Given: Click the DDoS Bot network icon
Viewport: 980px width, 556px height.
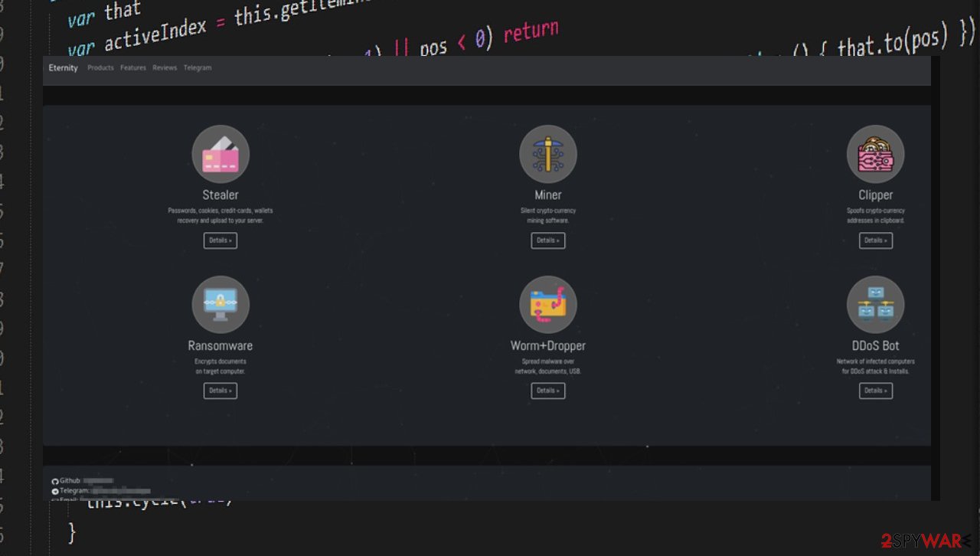Looking at the screenshot, I should 875,303.
